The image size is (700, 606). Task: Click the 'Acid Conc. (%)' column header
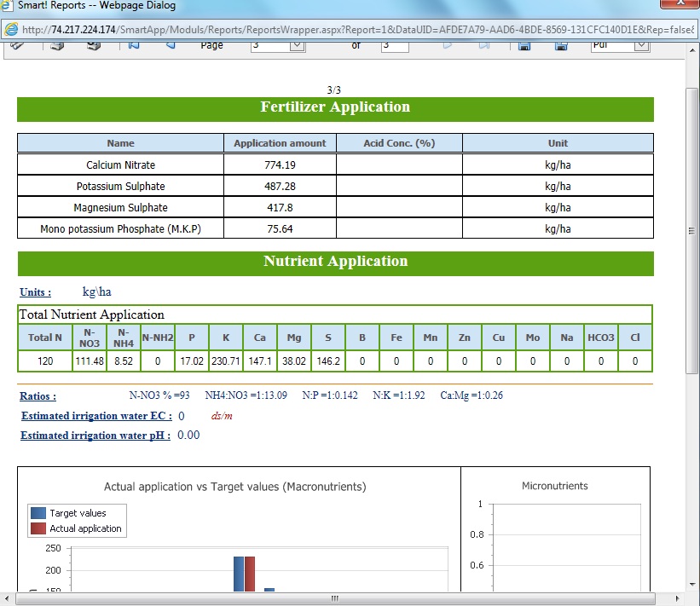point(399,143)
